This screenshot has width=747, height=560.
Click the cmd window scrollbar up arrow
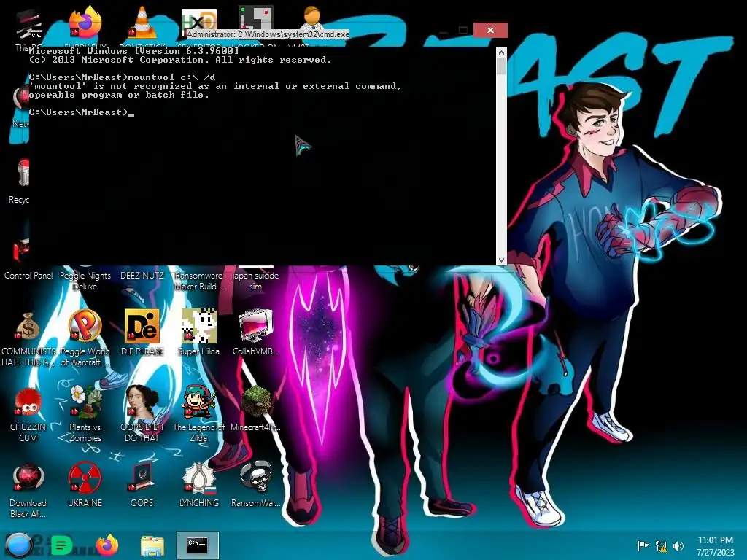[501, 52]
